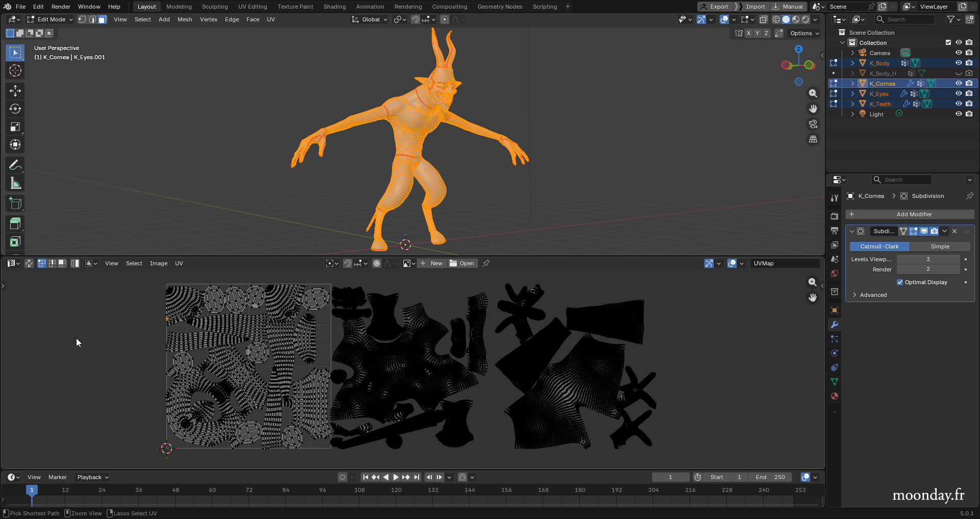This screenshot has height=519, width=980.
Task: Click the Open image button
Action: click(x=462, y=263)
